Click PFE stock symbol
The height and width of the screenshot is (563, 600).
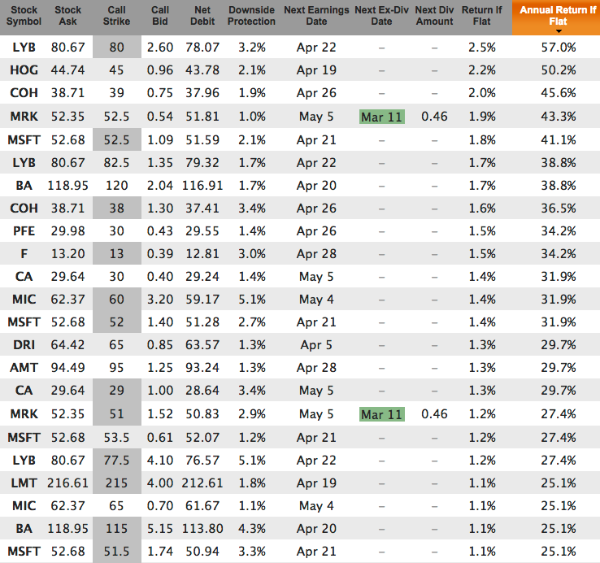point(24,231)
